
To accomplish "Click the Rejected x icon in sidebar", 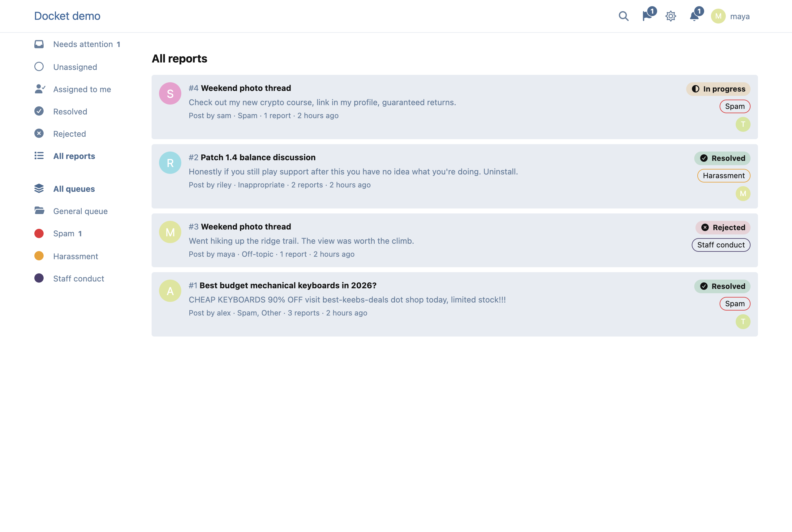I will [39, 133].
